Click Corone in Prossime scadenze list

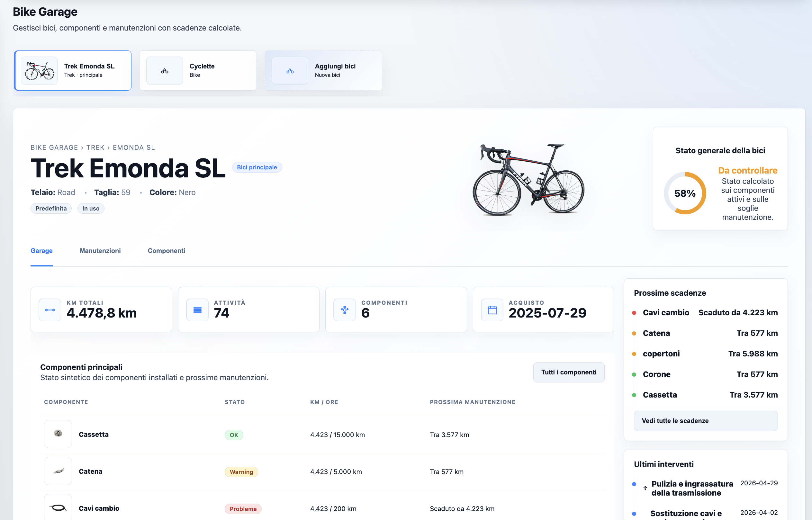[657, 374]
